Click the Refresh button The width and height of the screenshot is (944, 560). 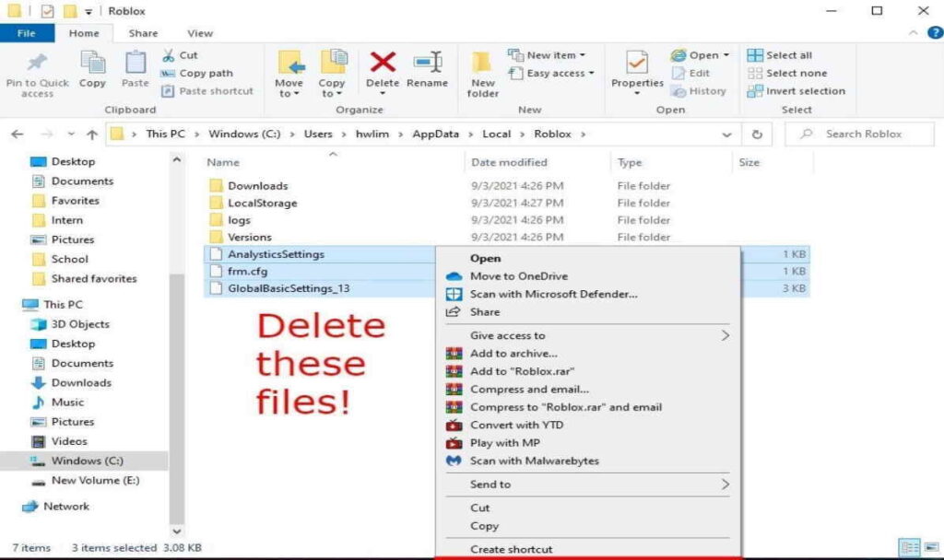tap(758, 134)
